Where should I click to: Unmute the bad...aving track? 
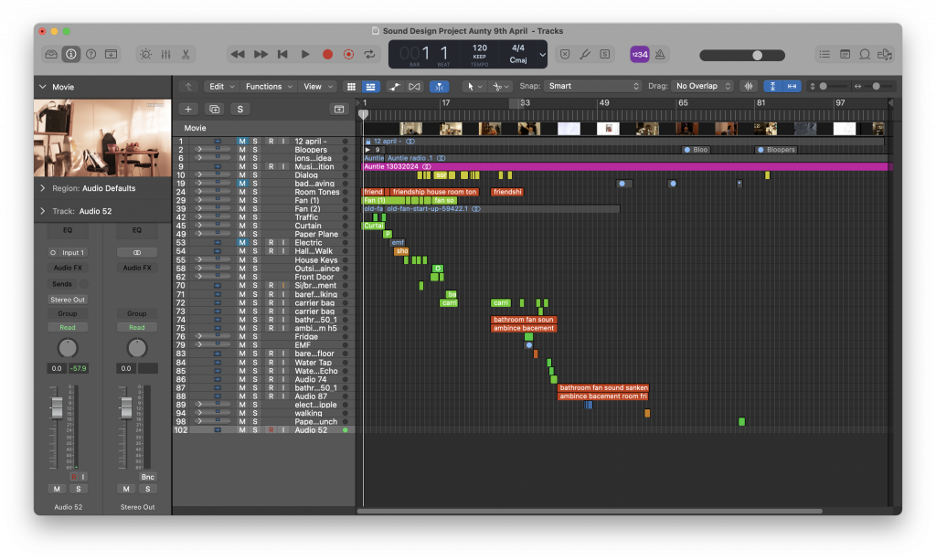pyautogui.click(x=241, y=184)
